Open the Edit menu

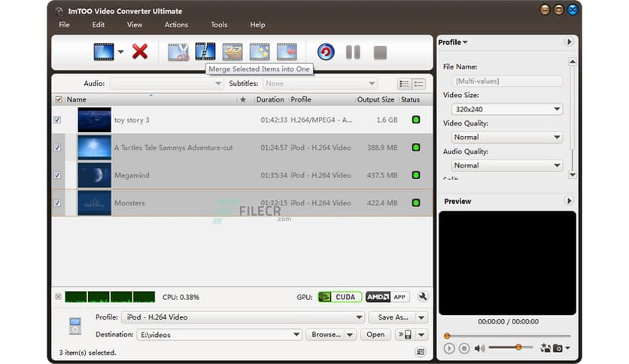pos(99,25)
